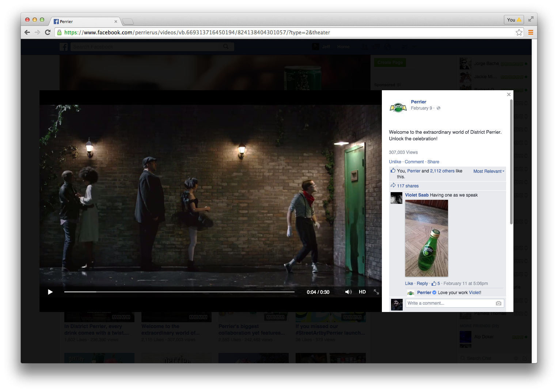Reload the page
The width and height of the screenshot is (558, 392).
coord(48,33)
